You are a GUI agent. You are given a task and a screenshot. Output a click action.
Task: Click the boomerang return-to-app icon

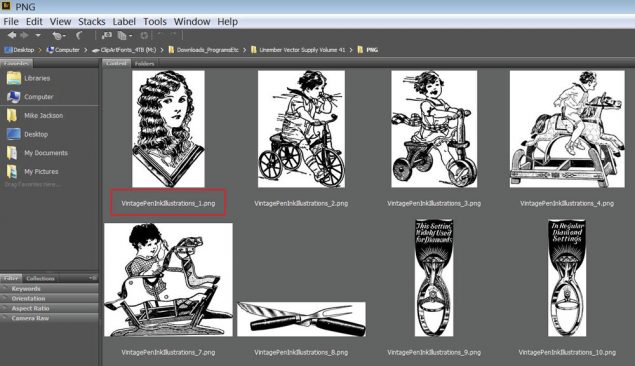tap(79, 36)
